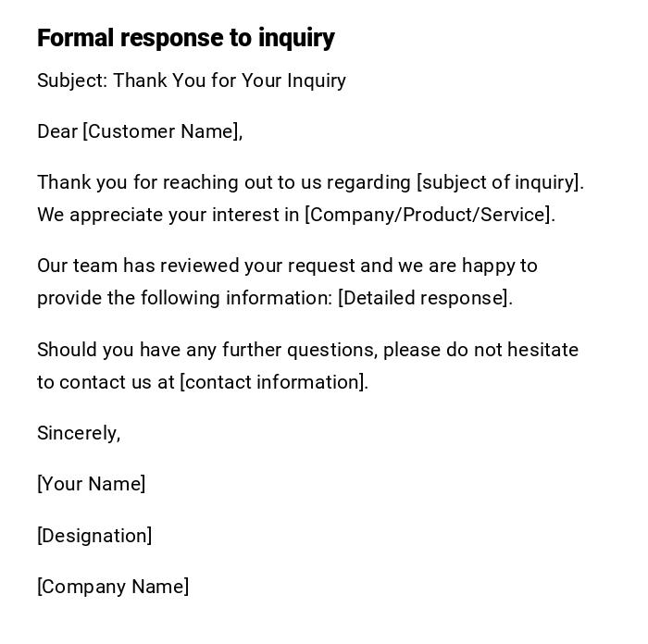Viewport: 648px width, 644px height.
Task: Click the word "Dear" in the greeting
Action: [57, 131]
